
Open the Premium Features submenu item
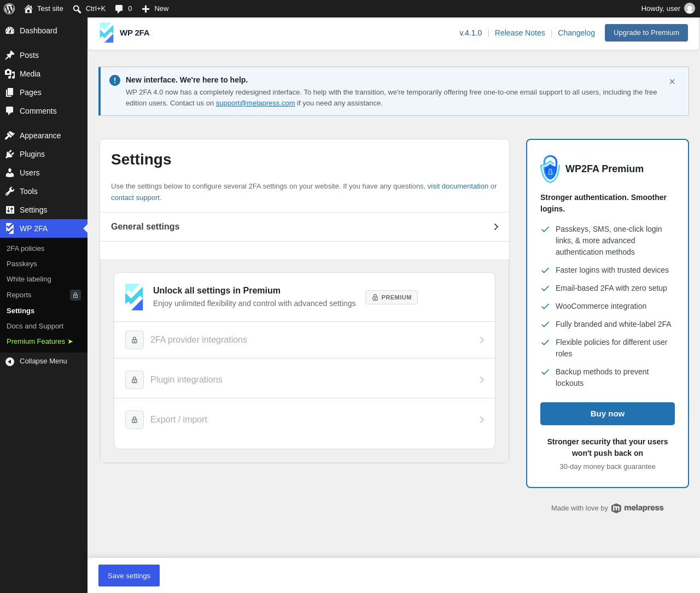point(44,342)
